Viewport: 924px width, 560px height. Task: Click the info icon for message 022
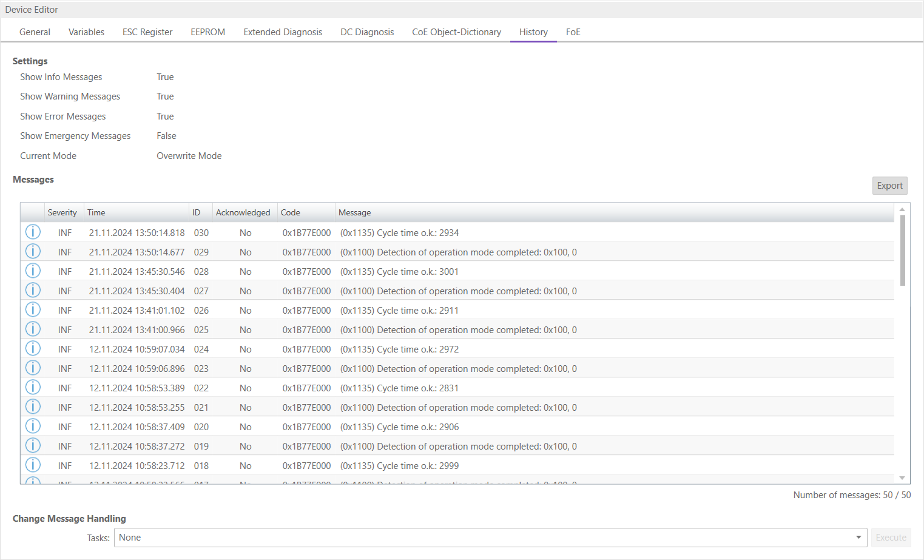point(33,388)
